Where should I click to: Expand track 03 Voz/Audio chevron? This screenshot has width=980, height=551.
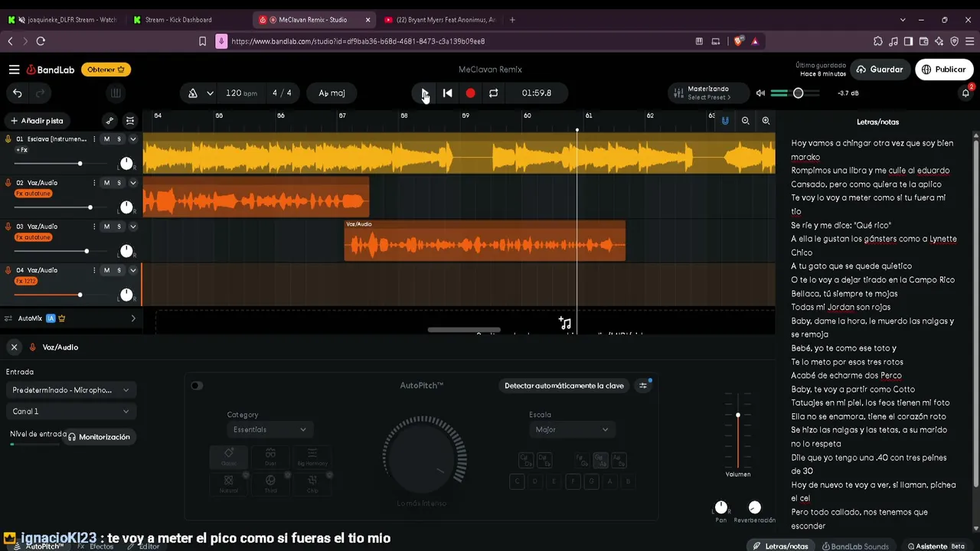[x=133, y=227]
